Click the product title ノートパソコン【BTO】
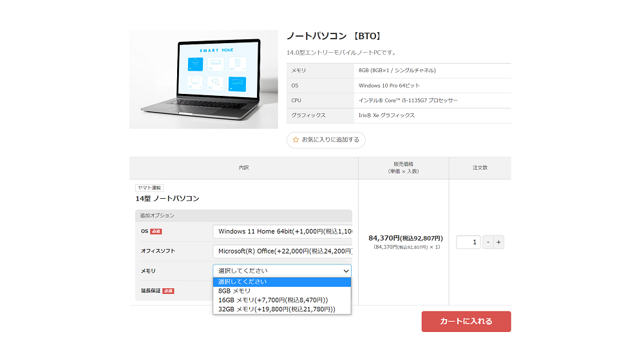Image resolution: width=644 pixels, height=348 pixels. [334, 36]
